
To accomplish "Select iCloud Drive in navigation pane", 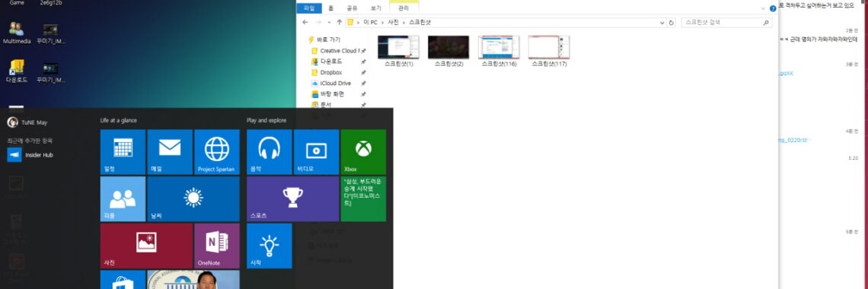I will 331,84.
